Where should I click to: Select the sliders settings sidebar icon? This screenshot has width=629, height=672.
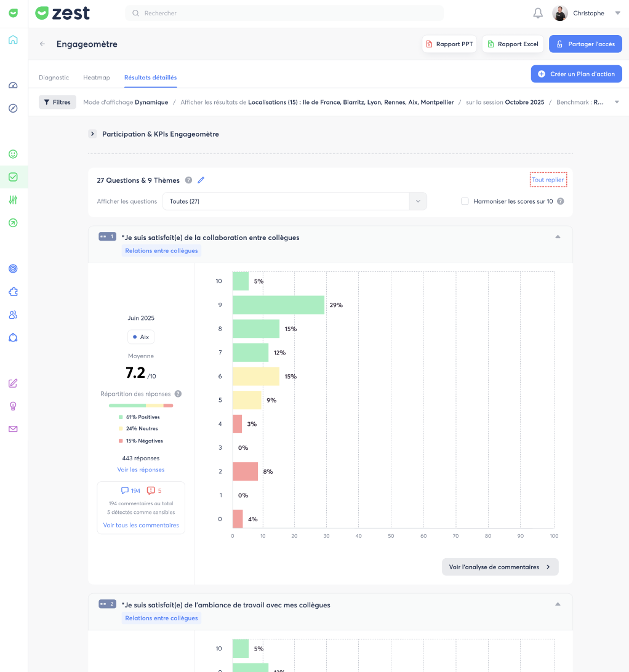14,200
